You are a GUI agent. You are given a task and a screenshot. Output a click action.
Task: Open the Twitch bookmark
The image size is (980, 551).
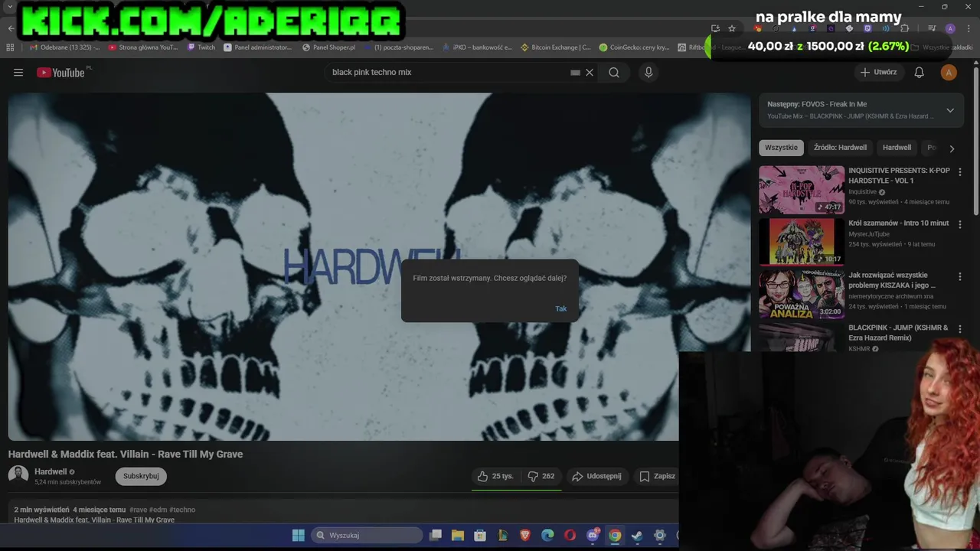click(x=201, y=47)
